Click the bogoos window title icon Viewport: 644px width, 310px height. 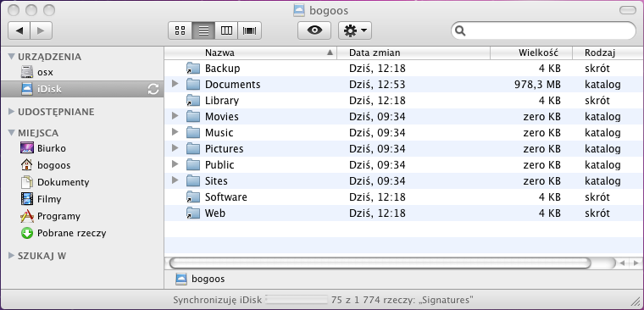pos(299,10)
